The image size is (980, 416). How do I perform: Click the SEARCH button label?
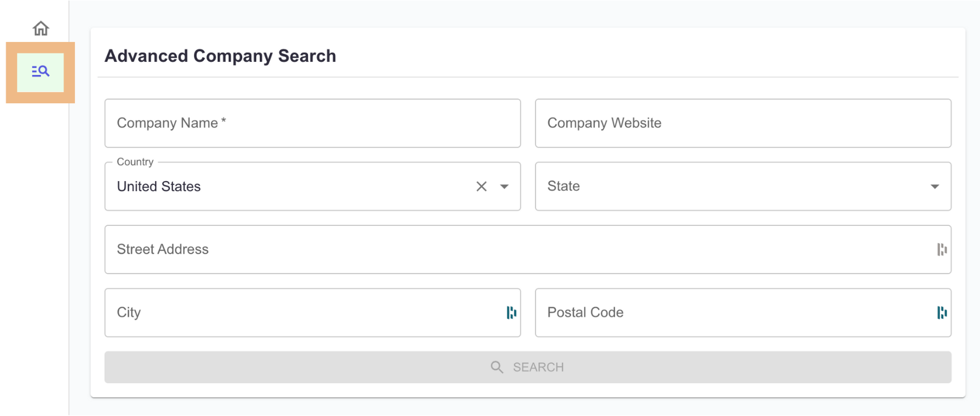point(538,367)
